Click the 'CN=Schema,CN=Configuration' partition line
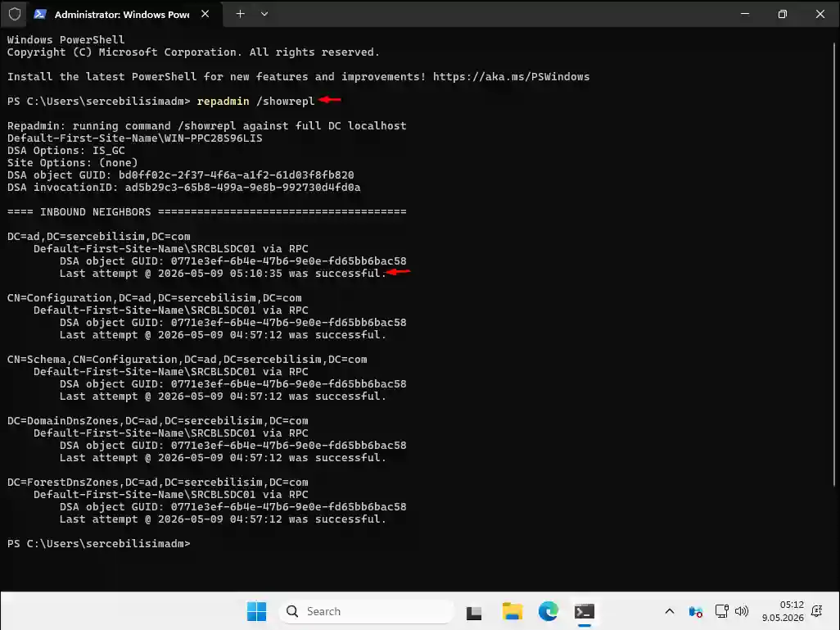 coord(187,360)
